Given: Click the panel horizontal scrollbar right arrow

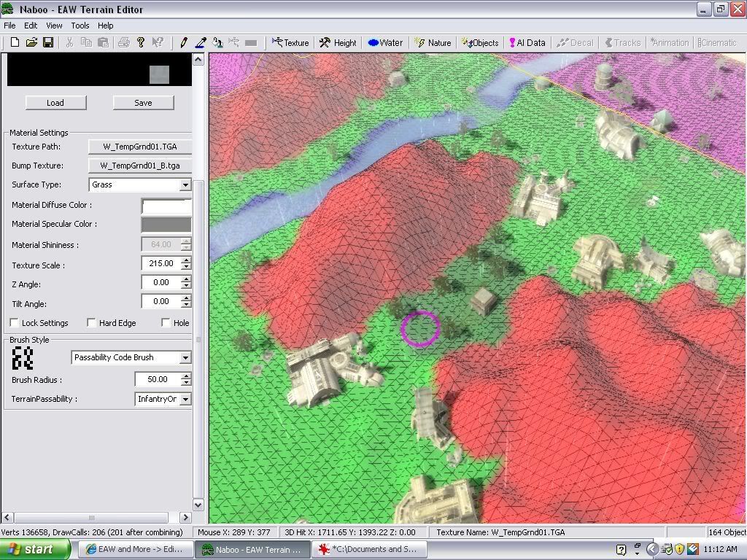Looking at the screenshot, I should [186, 517].
